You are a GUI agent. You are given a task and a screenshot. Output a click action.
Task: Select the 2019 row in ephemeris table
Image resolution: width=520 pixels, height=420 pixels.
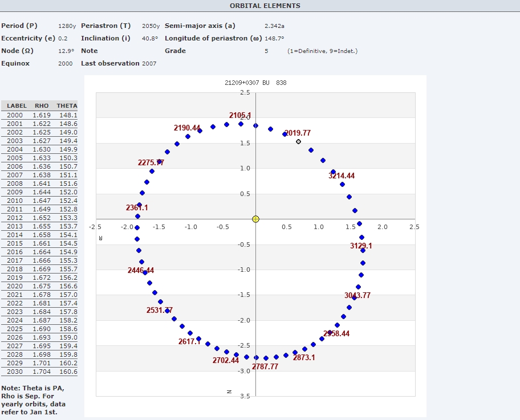[39, 278]
